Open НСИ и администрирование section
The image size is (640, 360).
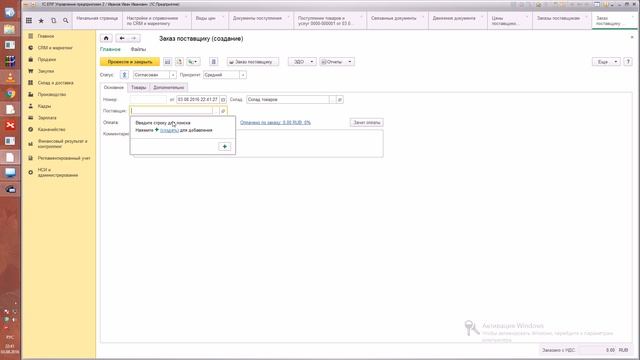tap(58, 172)
